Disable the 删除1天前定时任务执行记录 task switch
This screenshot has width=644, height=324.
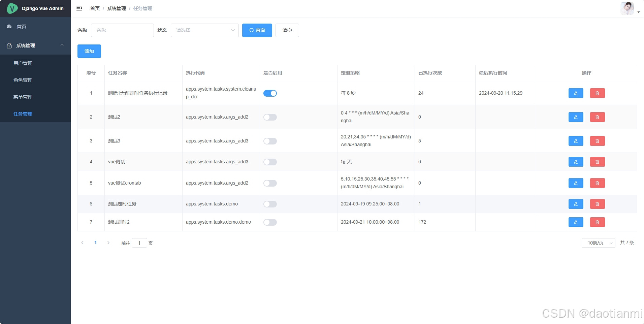click(270, 93)
